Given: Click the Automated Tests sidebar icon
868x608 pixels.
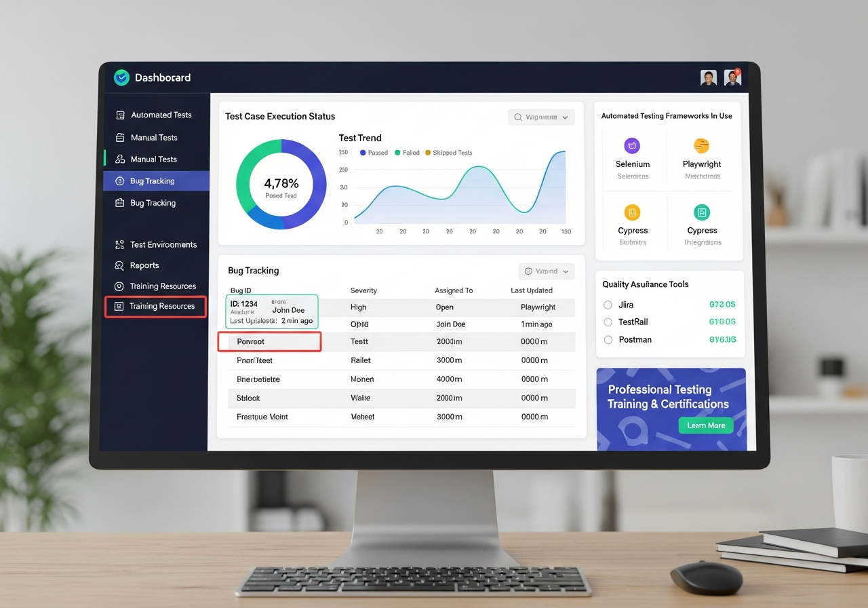Looking at the screenshot, I should (x=120, y=115).
